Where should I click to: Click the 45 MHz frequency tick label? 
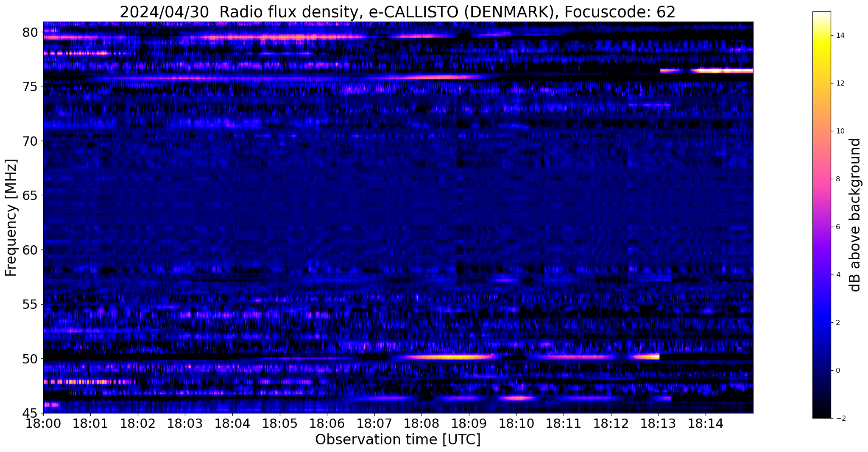30,413
